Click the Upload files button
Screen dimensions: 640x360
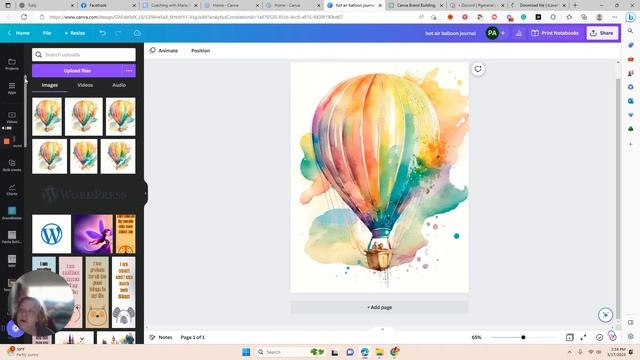77,71
